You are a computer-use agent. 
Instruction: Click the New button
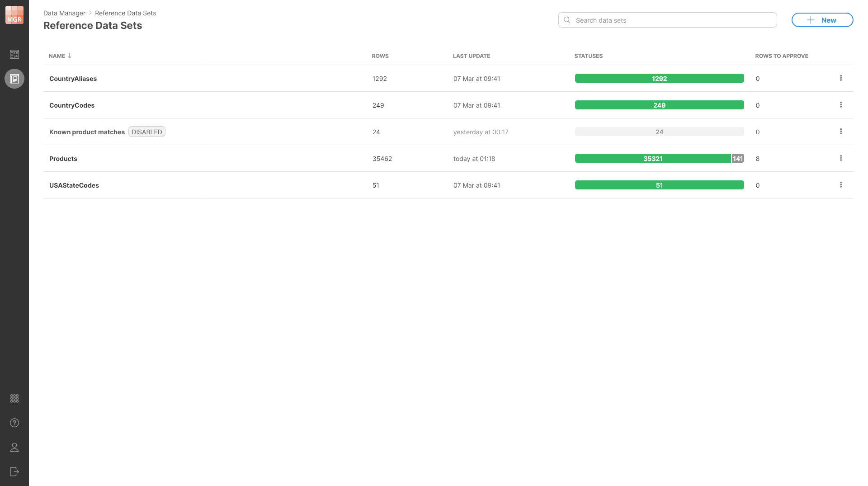822,20
